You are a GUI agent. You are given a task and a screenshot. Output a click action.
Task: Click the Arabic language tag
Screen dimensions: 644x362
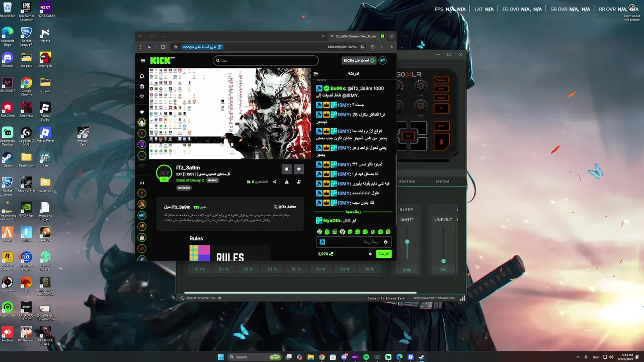tap(213, 180)
